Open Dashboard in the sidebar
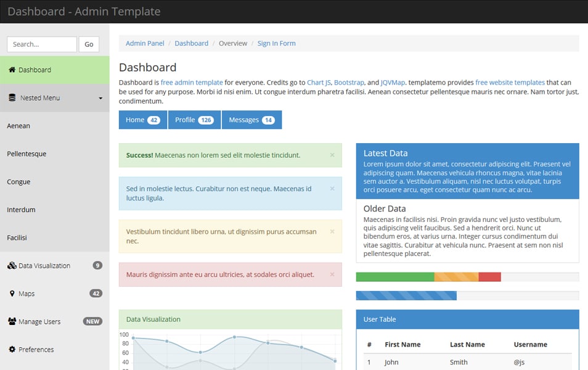The width and height of the screenshot is (588, 370). pyautogui.click(x=55, y=70)
